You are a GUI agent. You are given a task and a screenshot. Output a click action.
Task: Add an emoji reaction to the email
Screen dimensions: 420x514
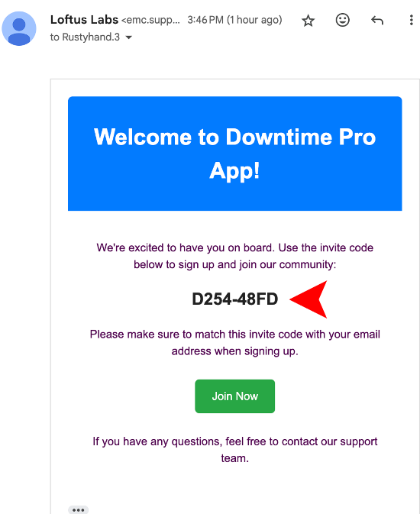point(343,20)
